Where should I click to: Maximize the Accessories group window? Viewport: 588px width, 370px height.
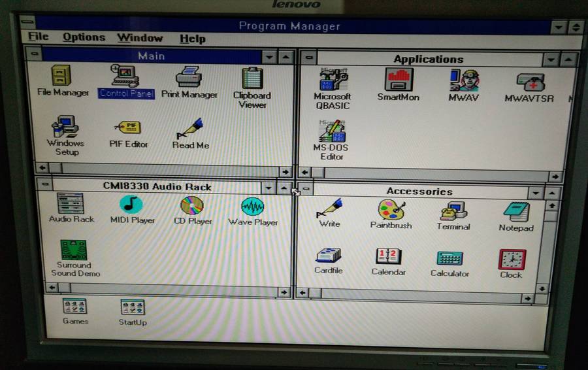(x=552, y=193)
